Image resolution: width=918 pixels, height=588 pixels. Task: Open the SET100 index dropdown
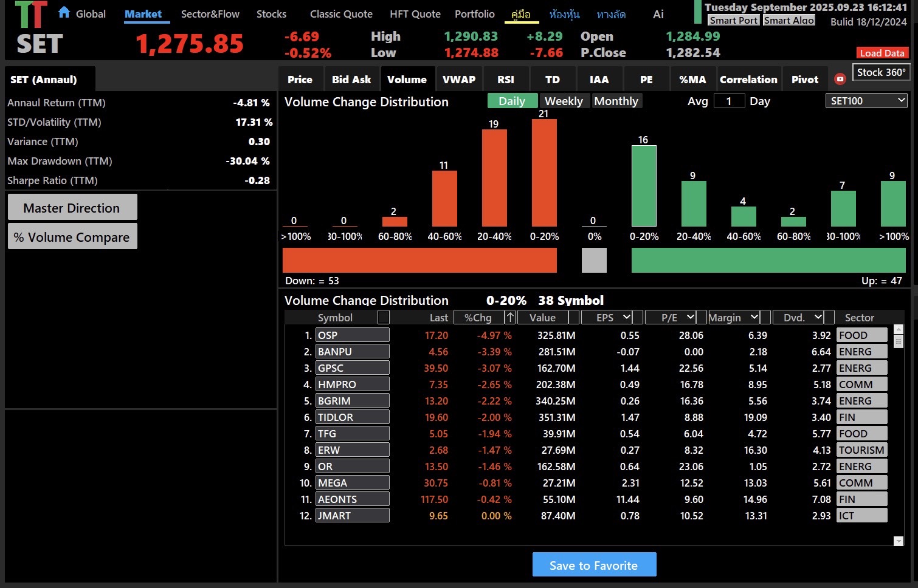coord(866,101)
